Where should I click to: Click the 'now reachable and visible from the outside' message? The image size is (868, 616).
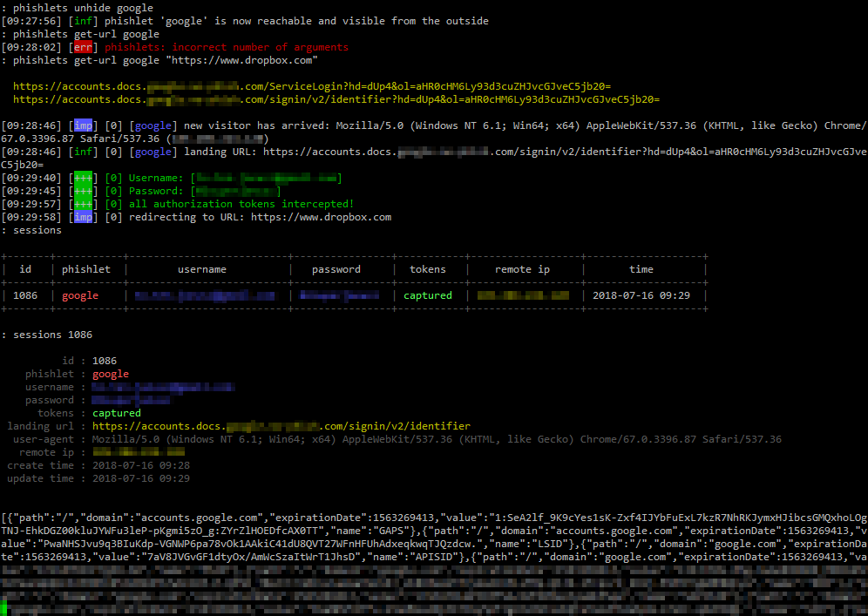coord(360,21)
